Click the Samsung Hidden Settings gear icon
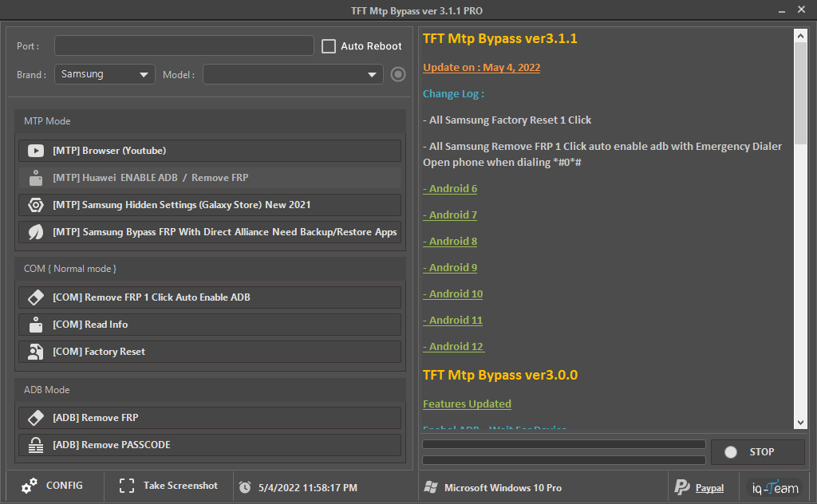 tap(35, 205)
